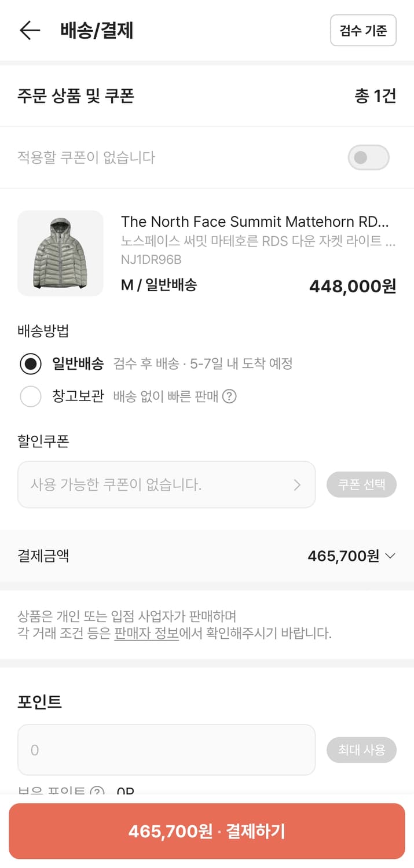
Task: Enable the coupon application toggle switch
Action: point(368,157)
